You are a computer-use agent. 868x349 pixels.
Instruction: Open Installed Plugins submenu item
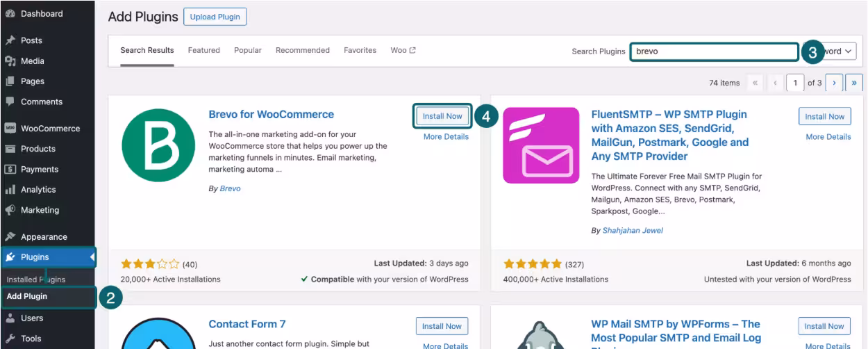pos(36,279)
